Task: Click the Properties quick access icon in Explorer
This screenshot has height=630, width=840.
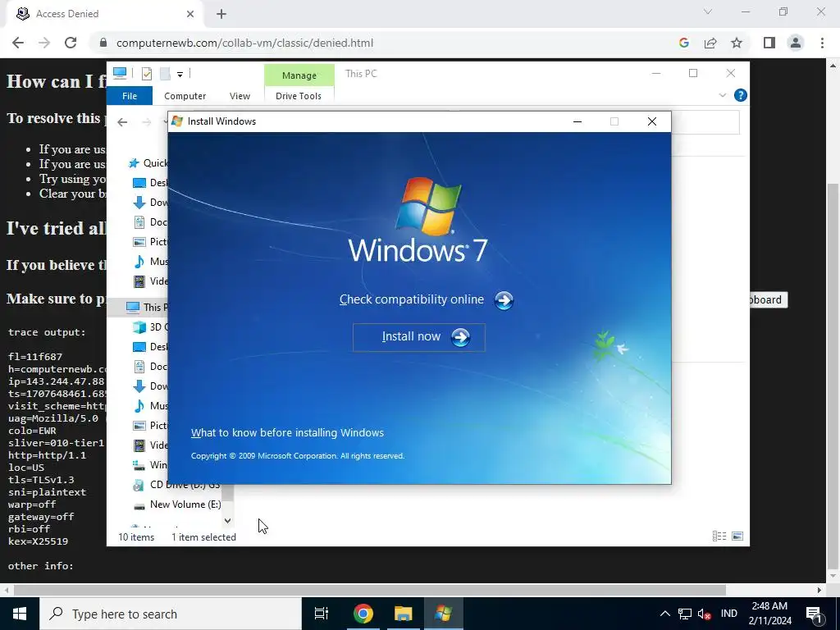Action: coord(146,74)
